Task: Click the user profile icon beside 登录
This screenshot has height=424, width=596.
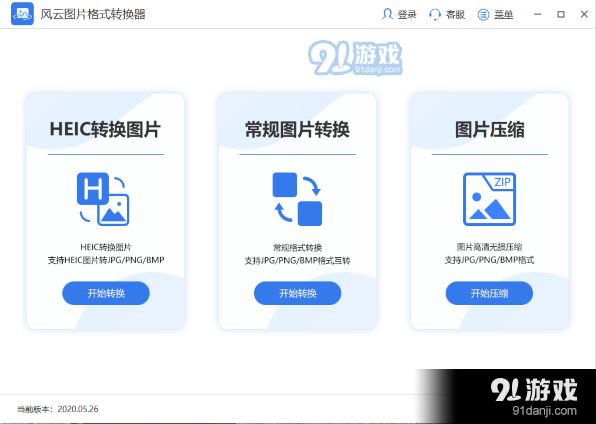Action: (x=387, y=14)
